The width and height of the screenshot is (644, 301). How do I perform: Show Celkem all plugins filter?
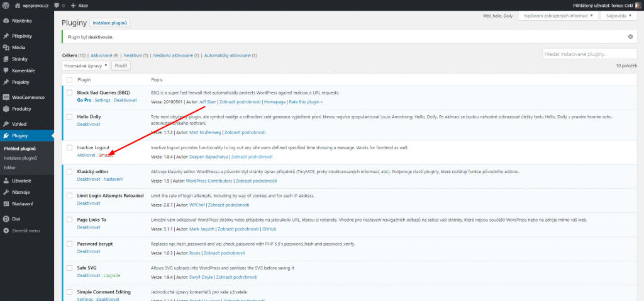coord(69,55)
